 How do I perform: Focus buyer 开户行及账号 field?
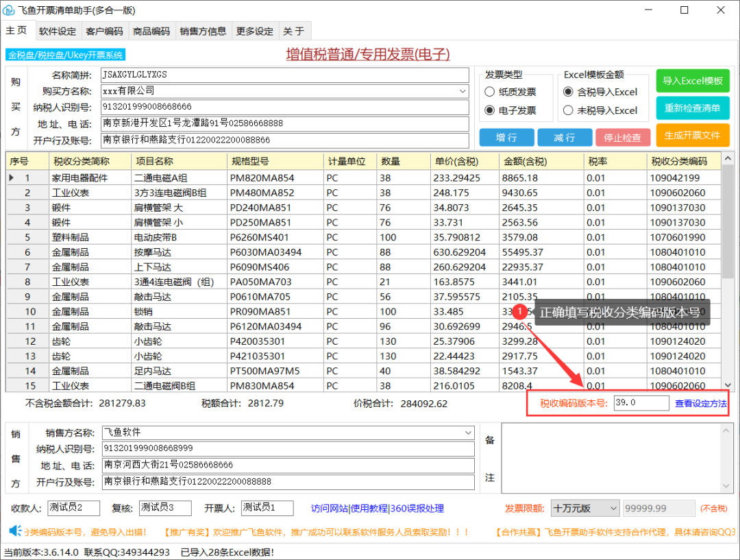(285, 140)
